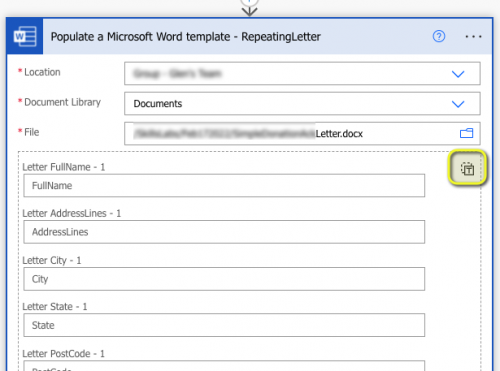500x371 pixels.
Task: Click into Letter City - 1 field
Action: tap(224, 279)
